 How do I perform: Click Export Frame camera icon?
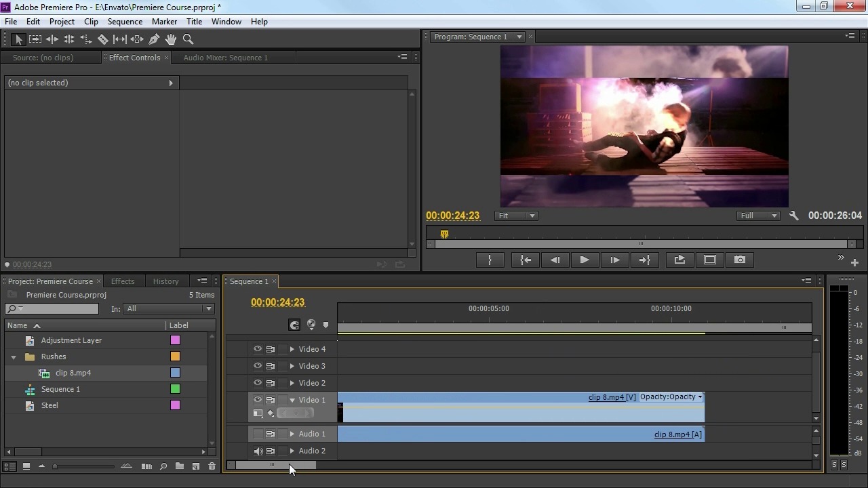tap(739, 260)
